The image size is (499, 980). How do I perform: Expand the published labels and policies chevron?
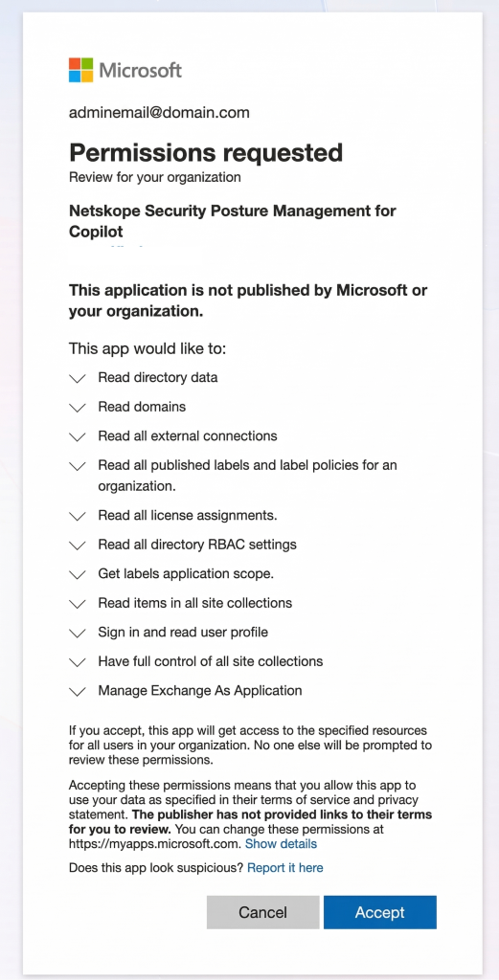point(77,466)
